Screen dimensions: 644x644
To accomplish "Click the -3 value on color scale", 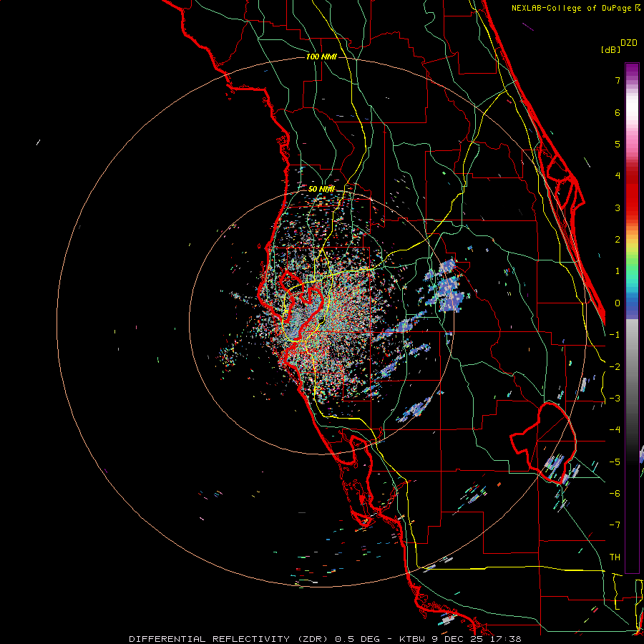I will [615, 399].
